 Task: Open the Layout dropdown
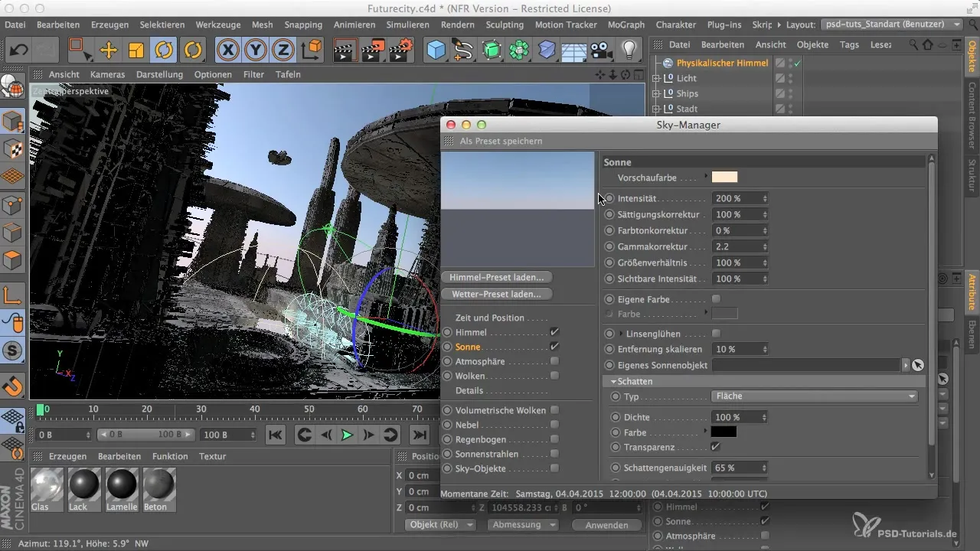pyautogui.click(x=891, y=24)
